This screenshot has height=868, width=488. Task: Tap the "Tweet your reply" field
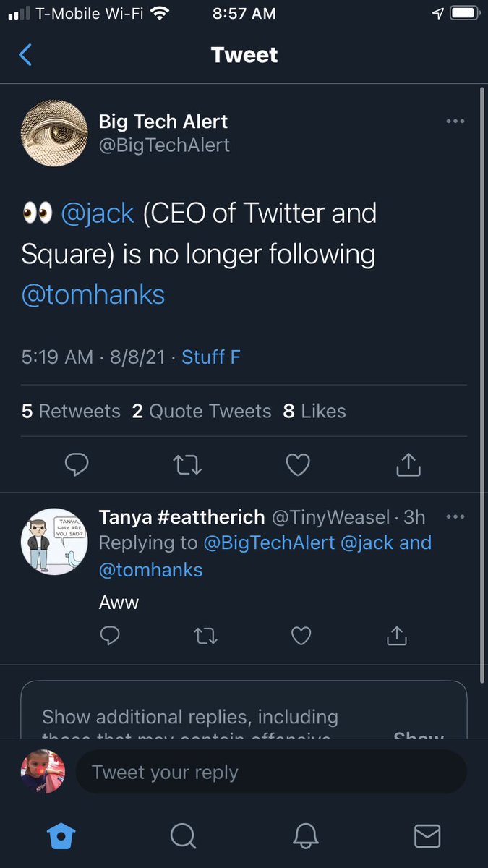click(271, 773)
